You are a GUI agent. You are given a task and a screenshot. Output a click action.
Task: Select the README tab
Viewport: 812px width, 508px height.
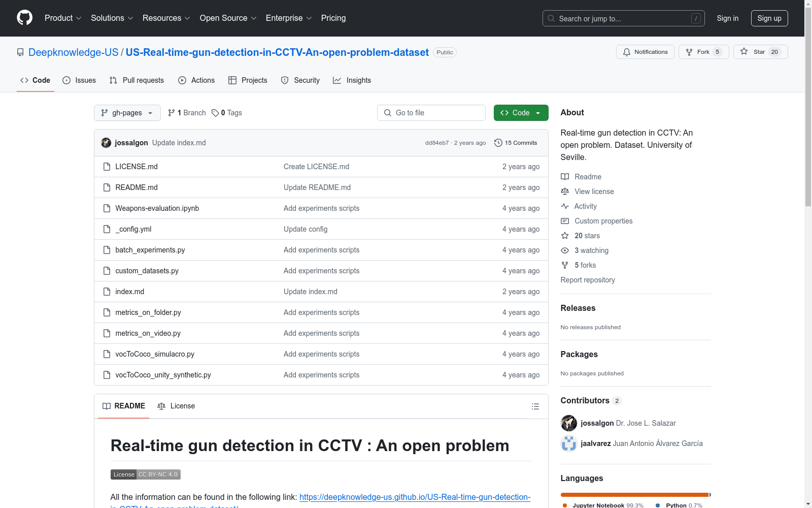[124, 406]
